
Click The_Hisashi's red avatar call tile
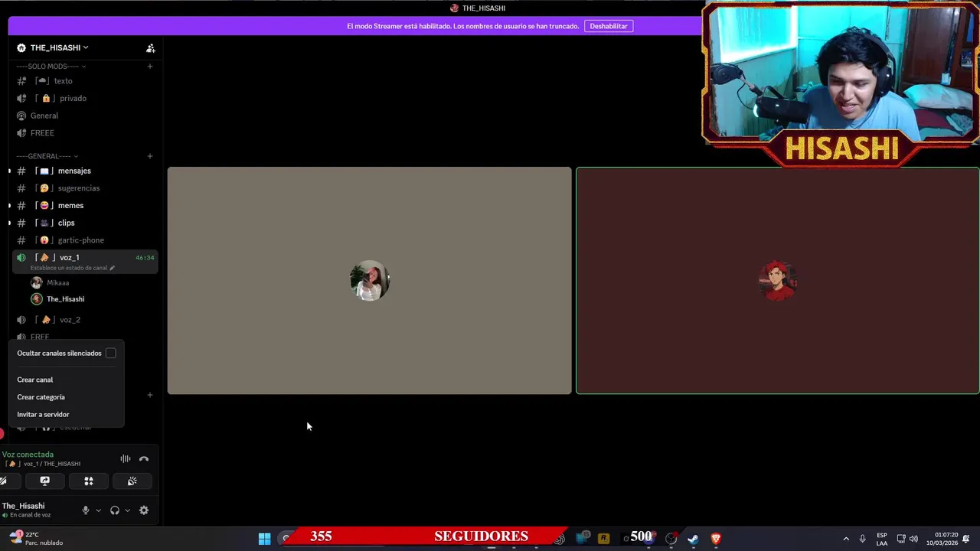pyautogui.click(x=778, y=281)
